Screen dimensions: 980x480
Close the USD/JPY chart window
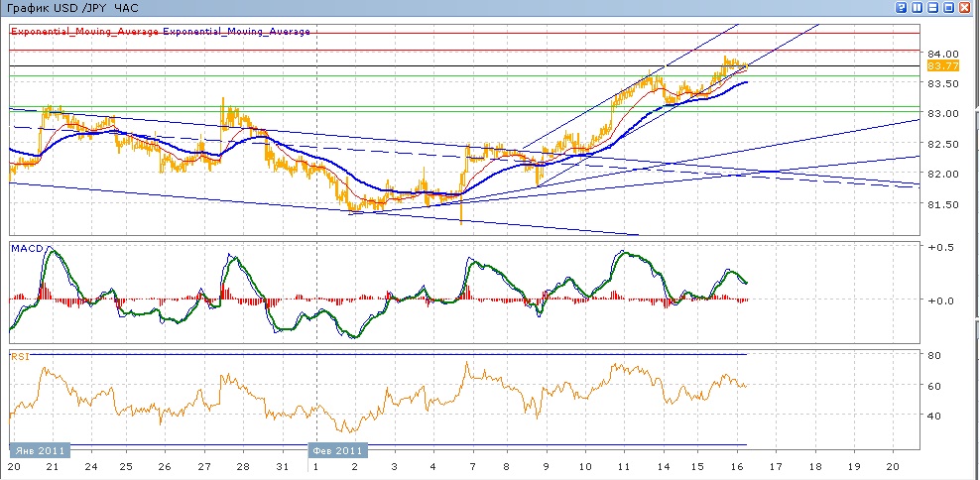tap(965, 7)
